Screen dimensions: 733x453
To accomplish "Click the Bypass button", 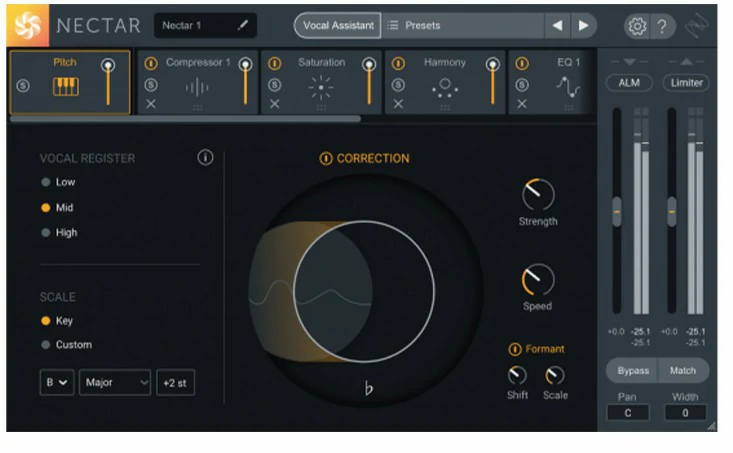I will point(632,371).
